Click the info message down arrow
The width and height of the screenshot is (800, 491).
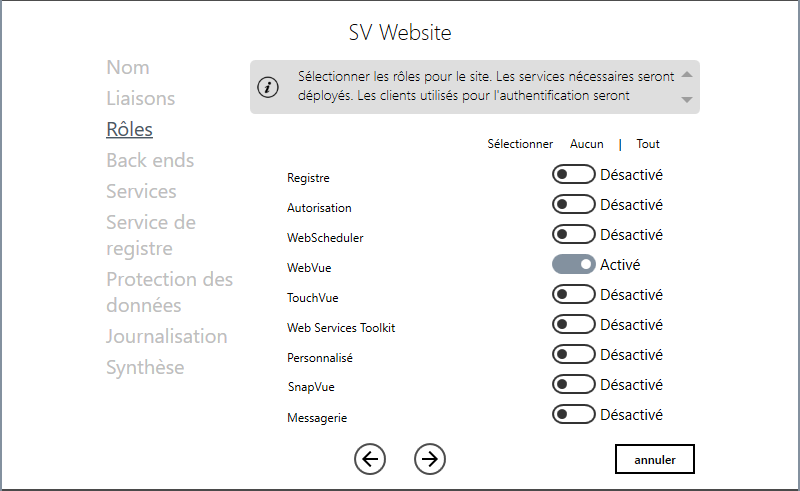[687, 100]
